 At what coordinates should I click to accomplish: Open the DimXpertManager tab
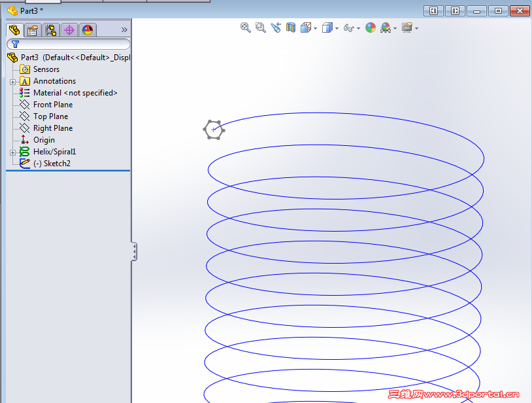coord(69,30)
